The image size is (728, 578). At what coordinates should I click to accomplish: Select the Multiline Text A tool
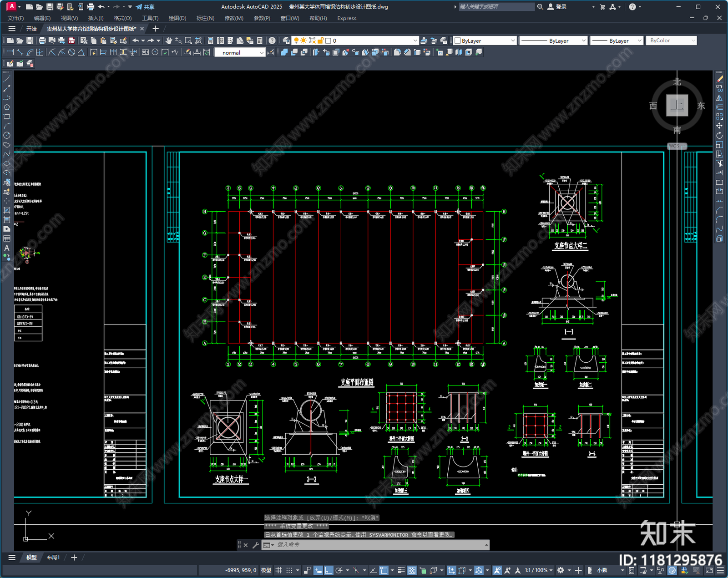click(7, 248)
